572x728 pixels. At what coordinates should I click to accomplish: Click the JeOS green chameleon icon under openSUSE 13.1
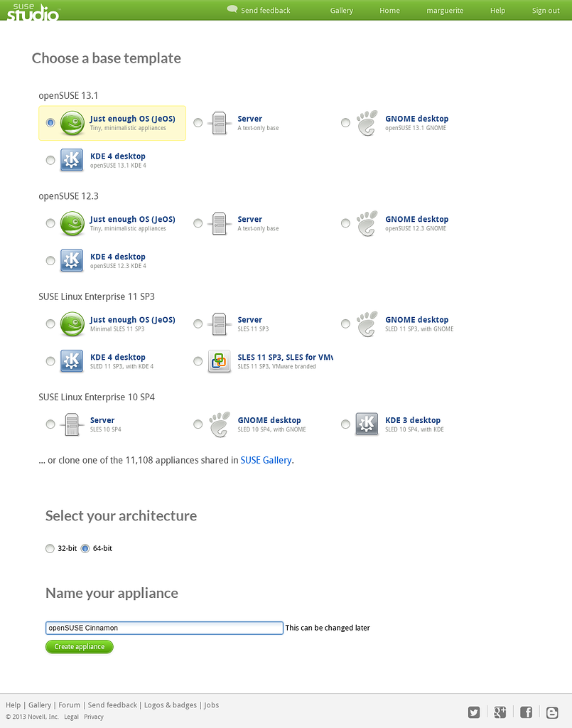(x=72, y=122)
